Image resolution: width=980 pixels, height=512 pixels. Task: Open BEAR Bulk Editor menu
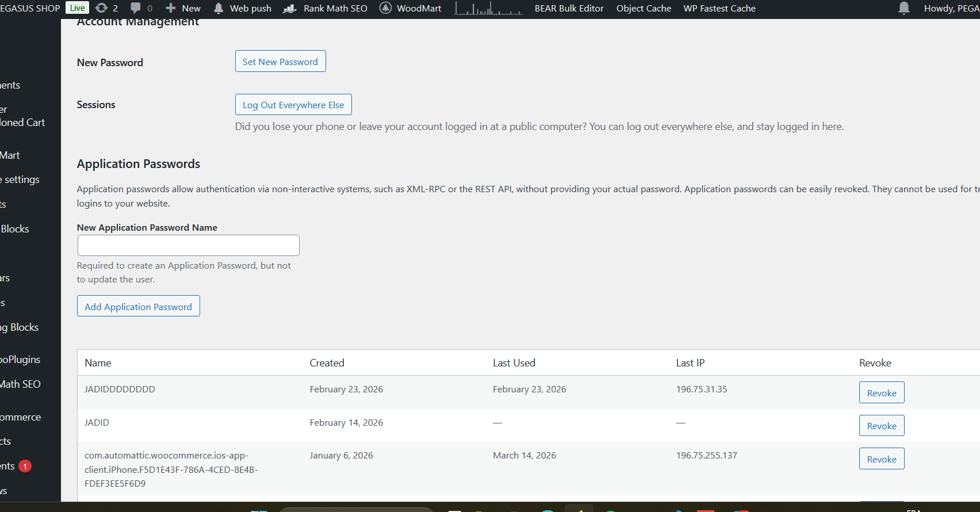569,8
